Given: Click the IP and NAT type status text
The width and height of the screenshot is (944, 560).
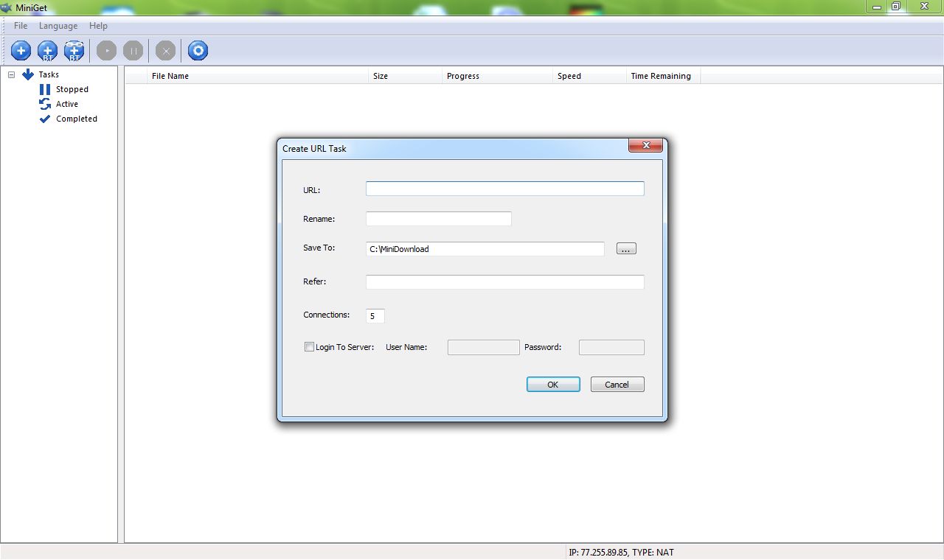Looking at the screenshot, I should point(622,552).
